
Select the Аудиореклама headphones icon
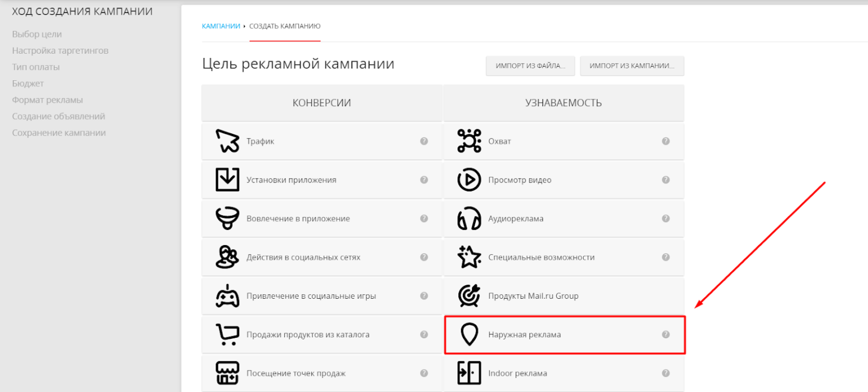coord(468,219)
